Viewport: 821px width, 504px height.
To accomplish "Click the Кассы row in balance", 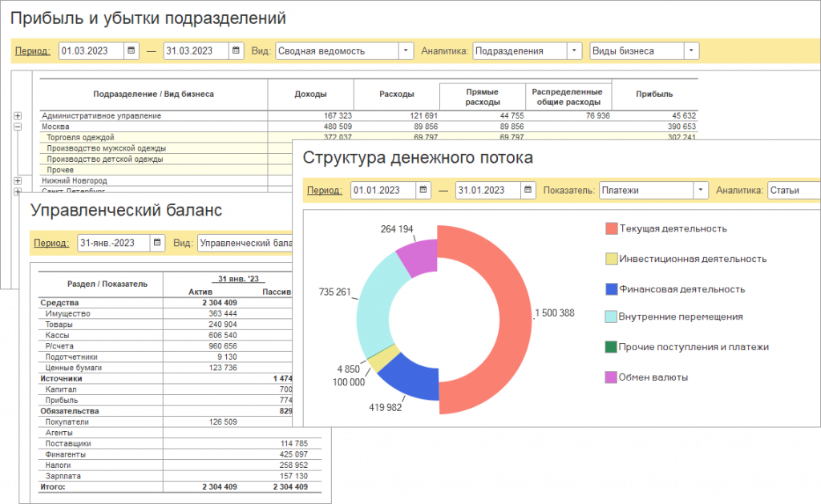I will coord(165,335).
